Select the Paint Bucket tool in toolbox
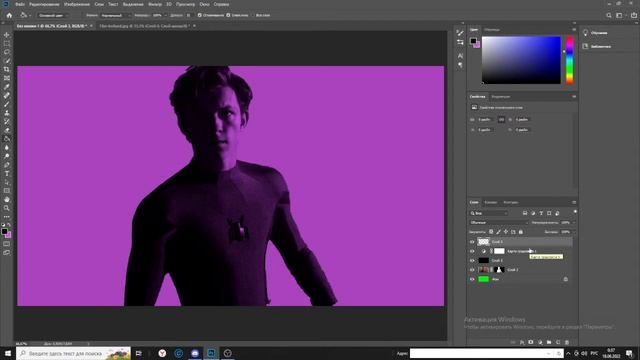Viewport: 640px width, 360px height. click(x=7, y=139)
